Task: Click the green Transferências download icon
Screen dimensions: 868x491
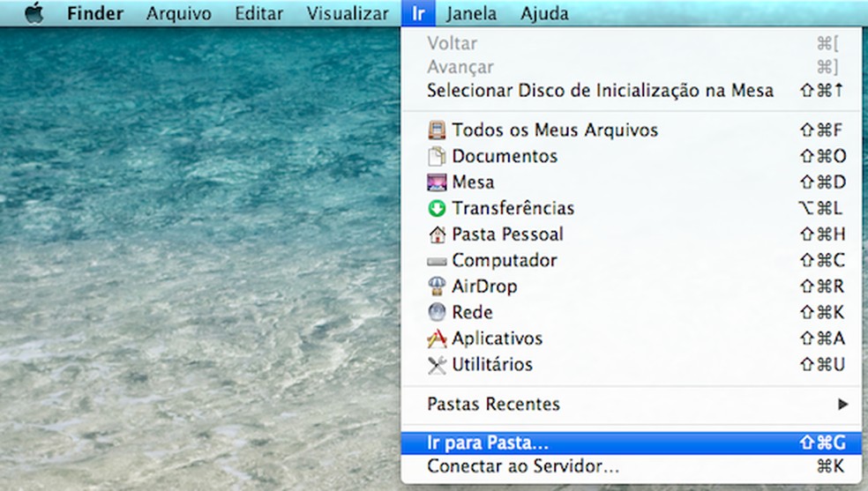Action: point(438,209)
